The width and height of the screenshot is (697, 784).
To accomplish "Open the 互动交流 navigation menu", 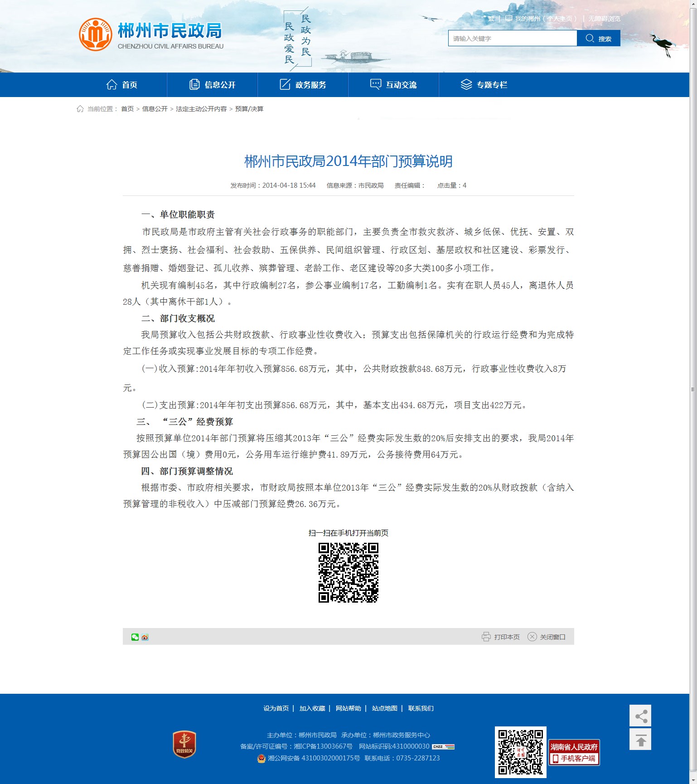I will coord(393,85).
